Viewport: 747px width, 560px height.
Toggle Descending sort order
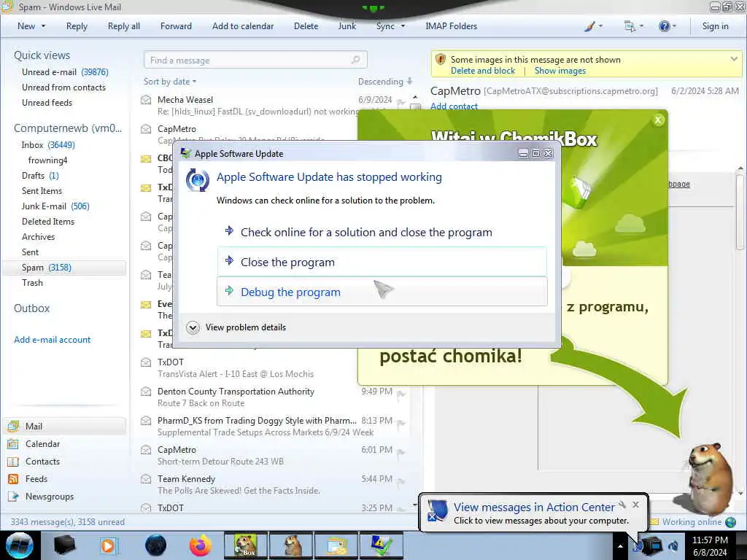385,82
